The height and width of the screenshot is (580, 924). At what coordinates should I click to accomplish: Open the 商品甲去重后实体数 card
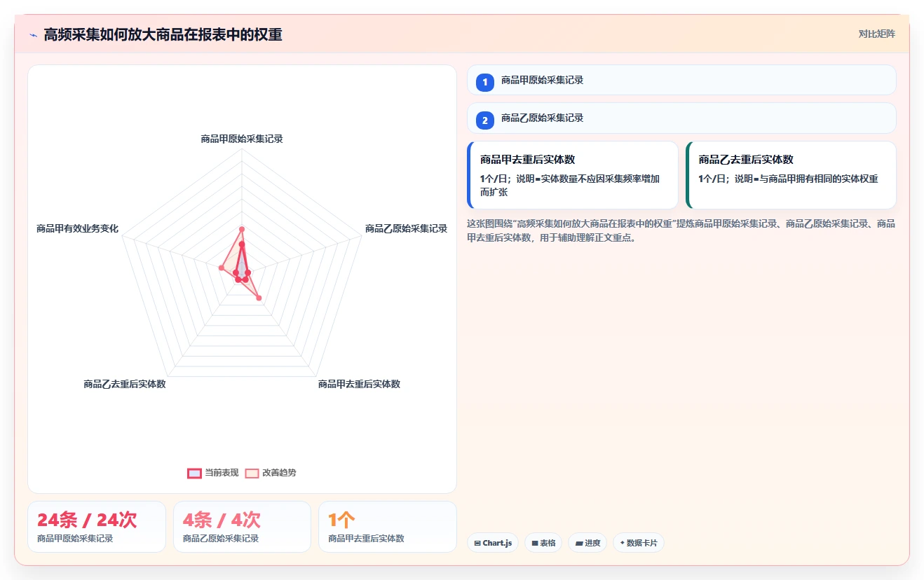click(573, 175)
